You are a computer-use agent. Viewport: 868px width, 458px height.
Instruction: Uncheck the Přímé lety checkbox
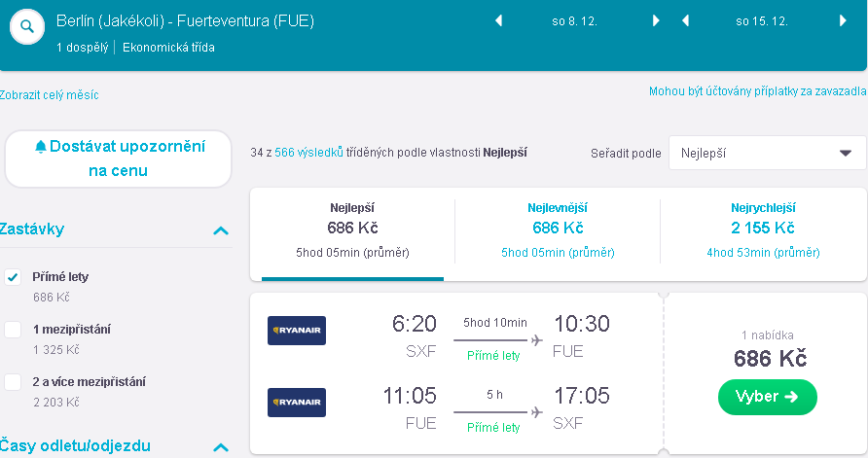(x=13, y=276)
